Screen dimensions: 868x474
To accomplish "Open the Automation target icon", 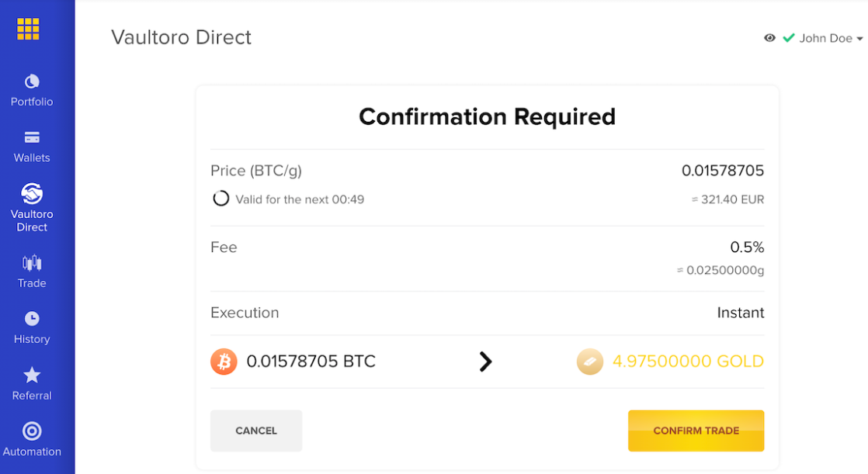I will point(32,431).
